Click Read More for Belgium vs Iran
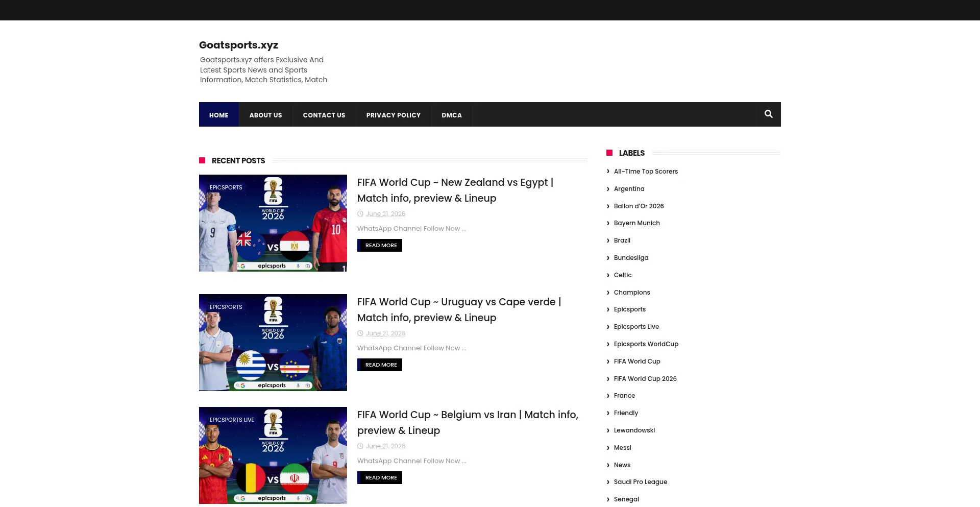Viewport: 980px width, 507px height. [x=380, y=478]
